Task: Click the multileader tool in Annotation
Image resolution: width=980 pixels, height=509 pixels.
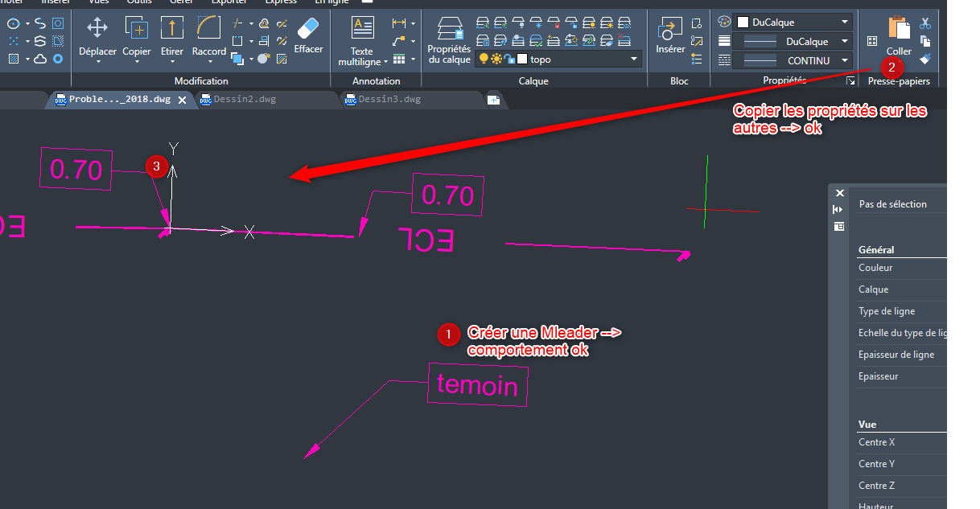Action: pos(398,41)
